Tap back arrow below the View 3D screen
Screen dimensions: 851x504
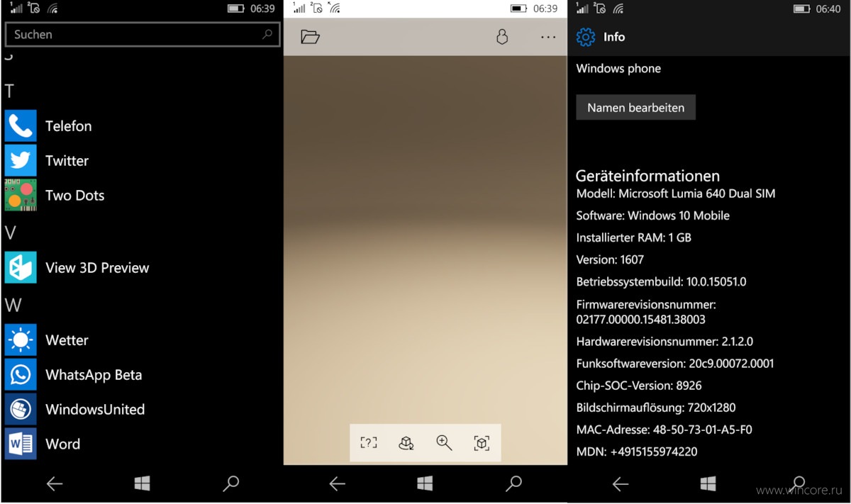point(338,483)
